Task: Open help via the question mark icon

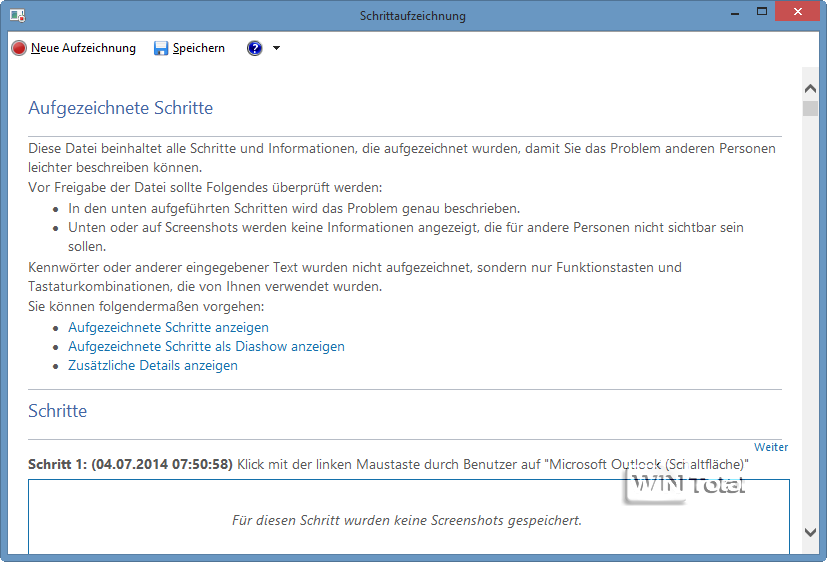Action: 255,48
